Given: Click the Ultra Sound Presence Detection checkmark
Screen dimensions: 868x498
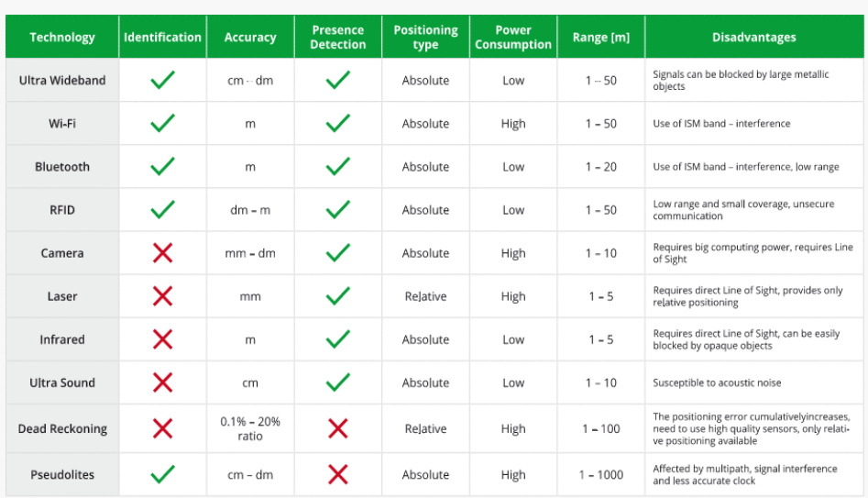Looking at the screenshot, I should (337, 382).
